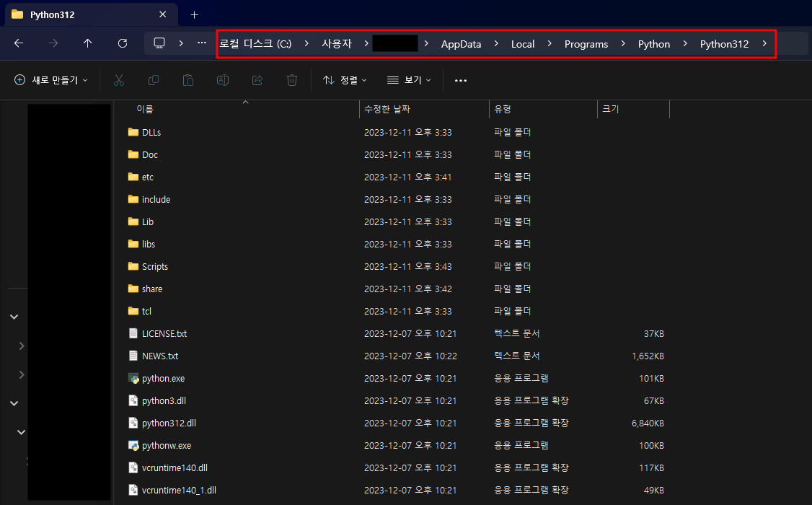
Task: Open the 보기 view dropdown
Action: pos(409,80)
